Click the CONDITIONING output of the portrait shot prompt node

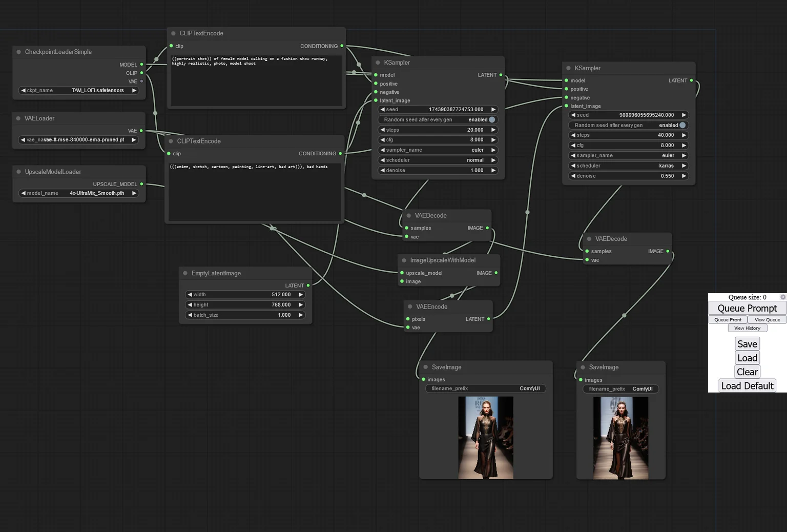[x=342, y=46]
